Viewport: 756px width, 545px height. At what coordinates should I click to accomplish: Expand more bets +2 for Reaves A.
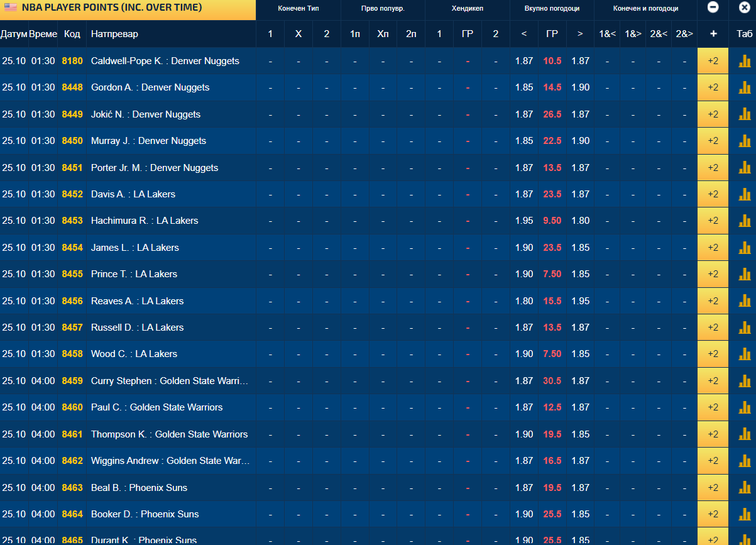pyautogui.click(x=713, y=301)
